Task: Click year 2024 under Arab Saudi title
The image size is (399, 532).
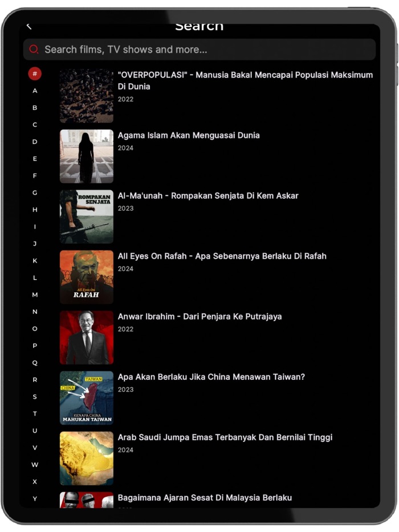Action: [125, 450]
